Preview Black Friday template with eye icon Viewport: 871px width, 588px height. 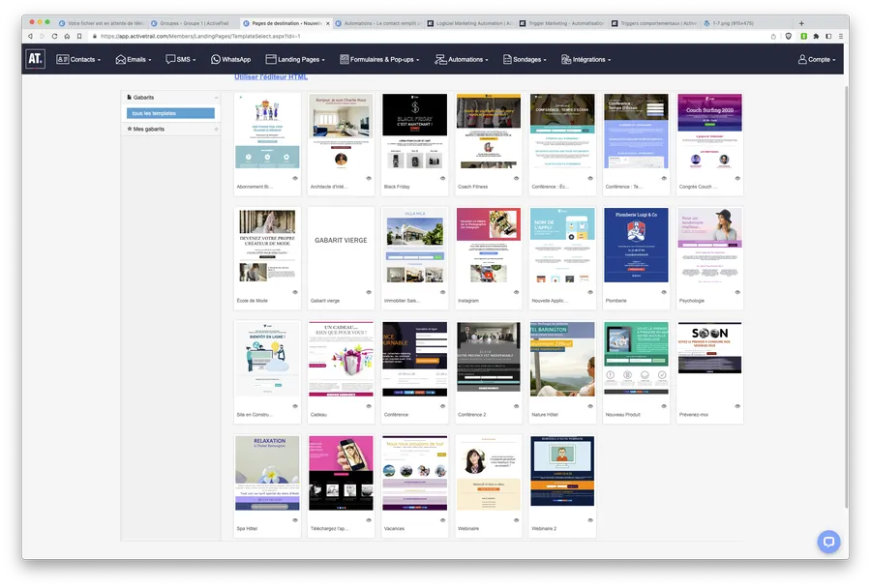pos(442,178)
